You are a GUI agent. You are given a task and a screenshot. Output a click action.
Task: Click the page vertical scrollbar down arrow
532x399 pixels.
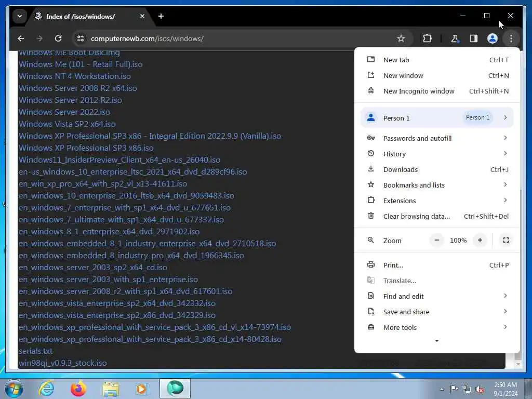click(518, 364)
